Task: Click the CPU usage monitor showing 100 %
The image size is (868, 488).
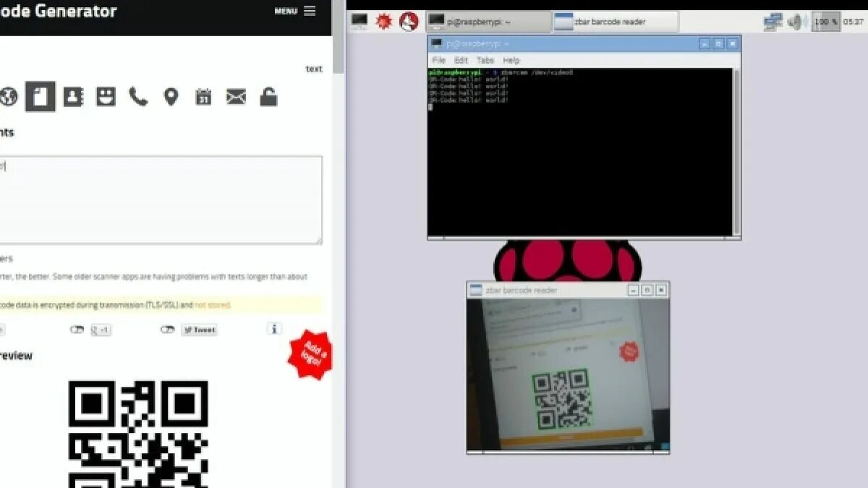Action: click(826, 22)
